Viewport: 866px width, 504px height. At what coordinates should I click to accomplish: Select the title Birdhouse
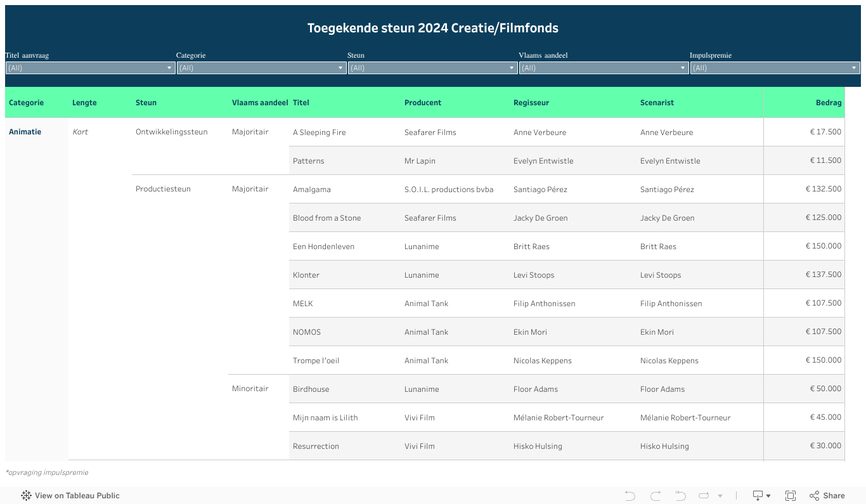311,389
